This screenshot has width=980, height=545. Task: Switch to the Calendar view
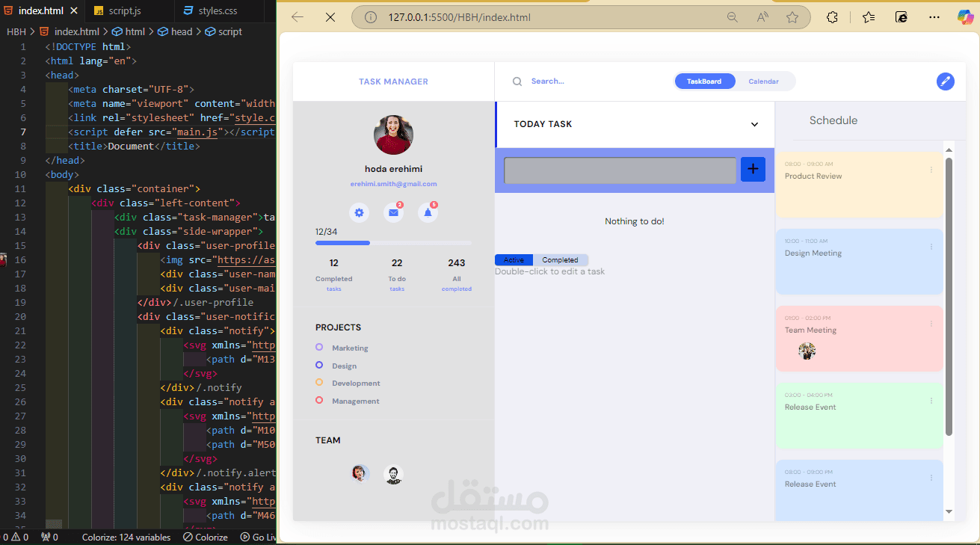click(763, 81)
